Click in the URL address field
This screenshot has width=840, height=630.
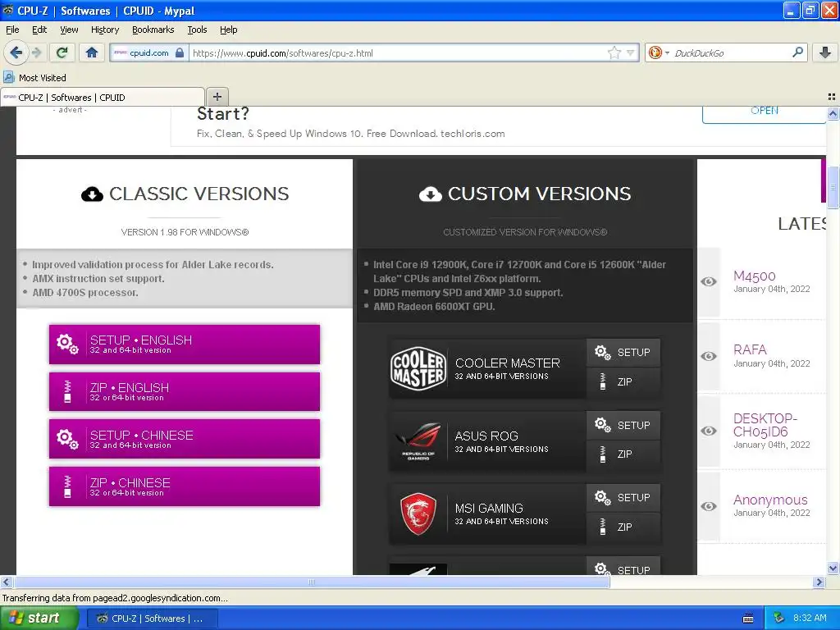coord(398,53)
